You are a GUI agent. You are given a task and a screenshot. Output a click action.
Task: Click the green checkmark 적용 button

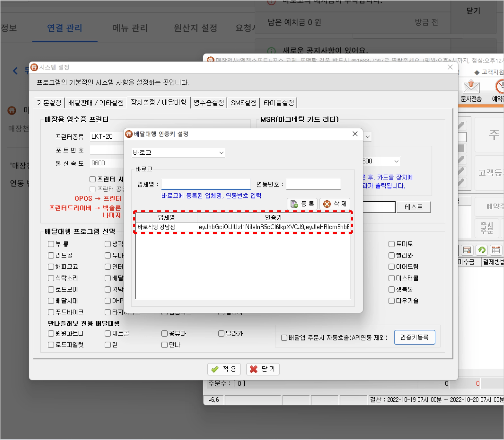[x=224, y=369]
